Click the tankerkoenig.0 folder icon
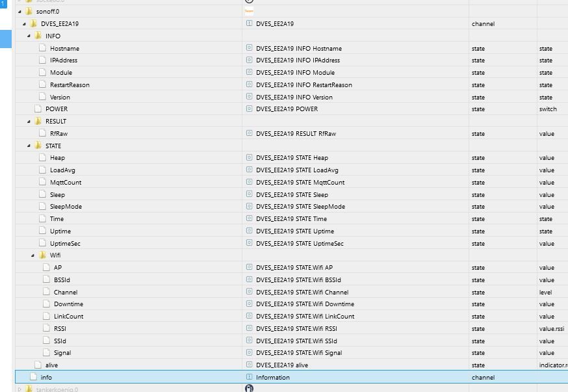The height and width of the screenshot is (392, 568). pyautogui.click(x=29, y=389)
